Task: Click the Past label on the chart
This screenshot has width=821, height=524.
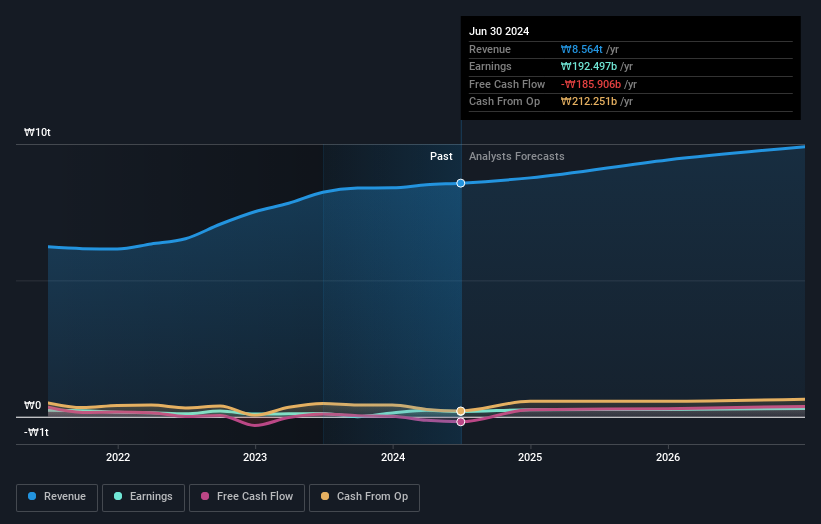Action: point(441,157)
